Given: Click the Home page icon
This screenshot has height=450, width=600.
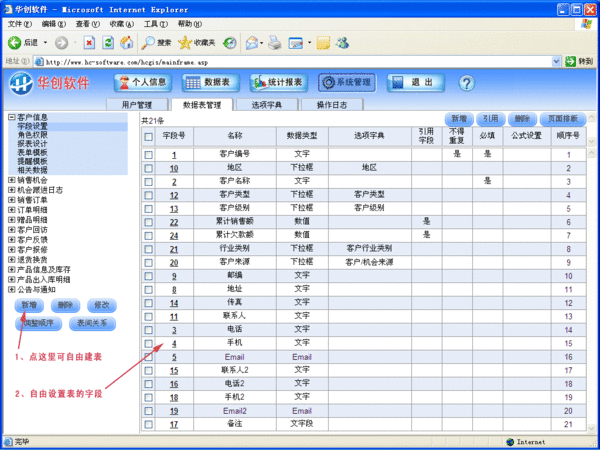Looking at the screenshot, I should tap(127, 42).
